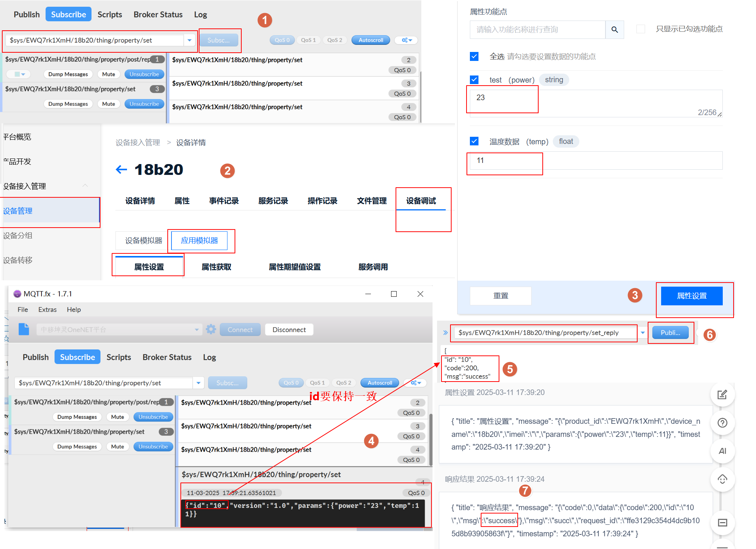Screen dimensions: 756x549
Task: Uncheck the 全选 checkbox
Action: click(474, 56)
